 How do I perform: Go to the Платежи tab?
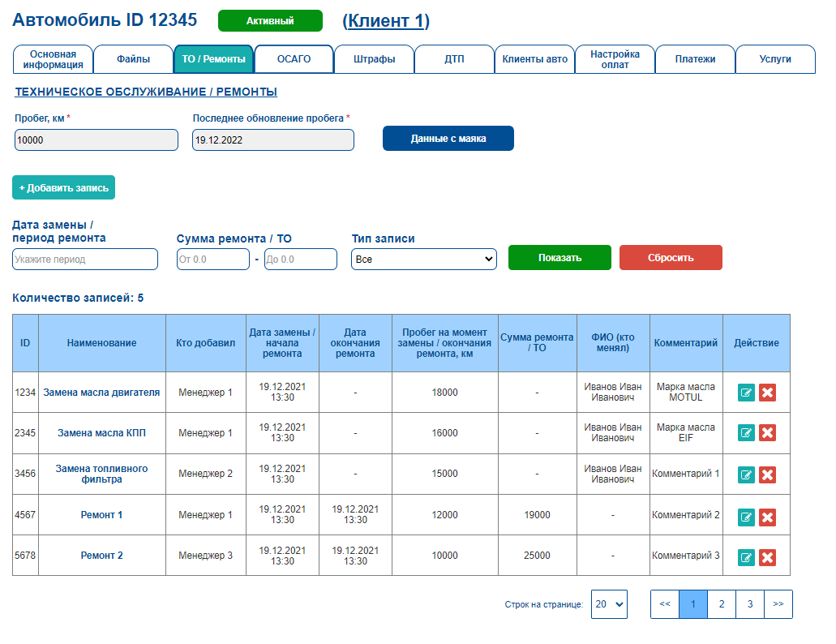pos(695,59)
